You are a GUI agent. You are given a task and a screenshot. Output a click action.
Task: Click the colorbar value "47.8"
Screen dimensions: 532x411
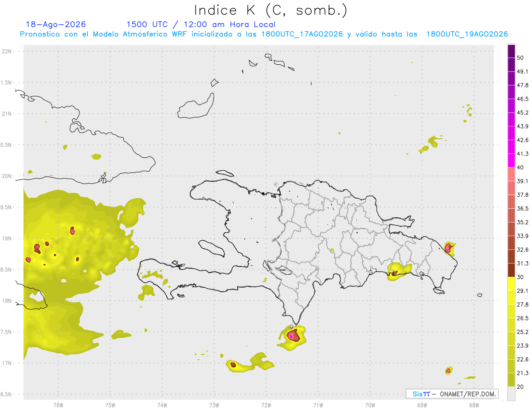(523, 86)
